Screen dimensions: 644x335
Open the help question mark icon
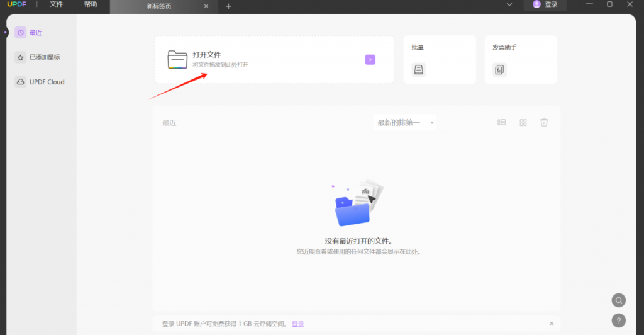(619, 320)
